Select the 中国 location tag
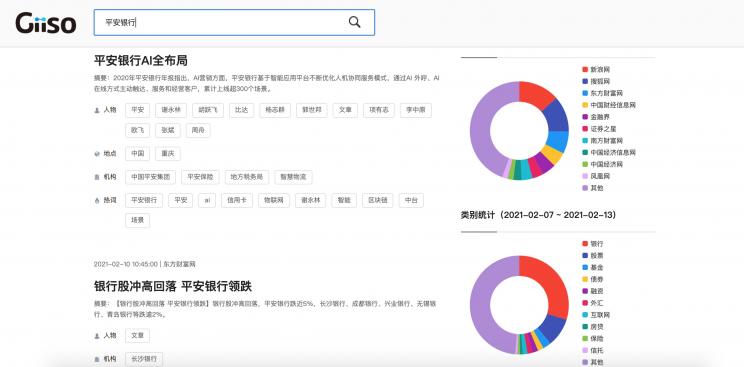744x367 pixels. (x=138, y=154)
